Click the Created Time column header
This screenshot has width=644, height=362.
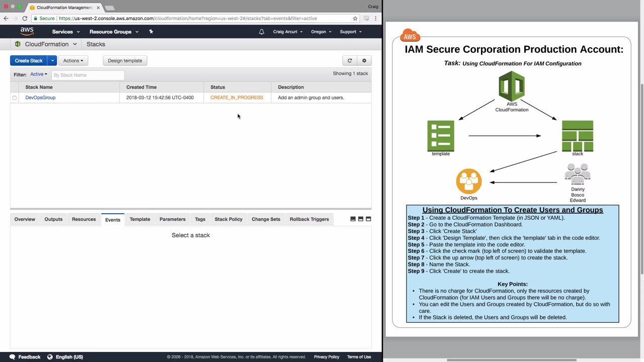[141, 87]
